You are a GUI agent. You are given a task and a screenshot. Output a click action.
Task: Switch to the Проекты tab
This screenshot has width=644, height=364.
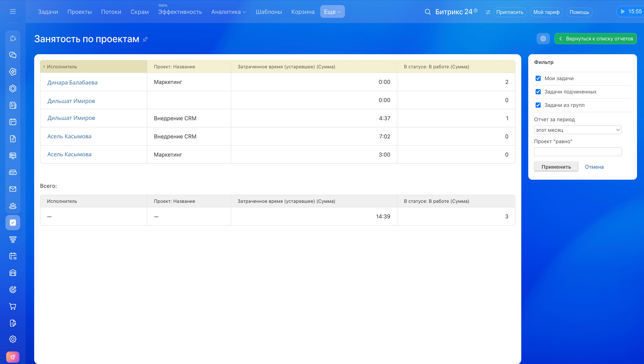point(79,12)
